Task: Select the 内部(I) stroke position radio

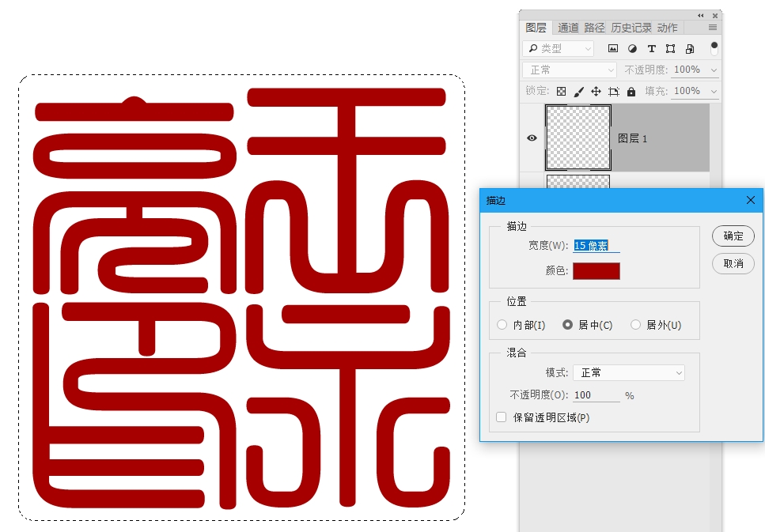Action: click(502, 324)
